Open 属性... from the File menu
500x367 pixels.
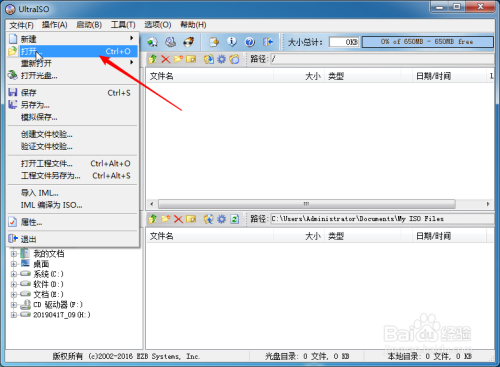(72, 222)
